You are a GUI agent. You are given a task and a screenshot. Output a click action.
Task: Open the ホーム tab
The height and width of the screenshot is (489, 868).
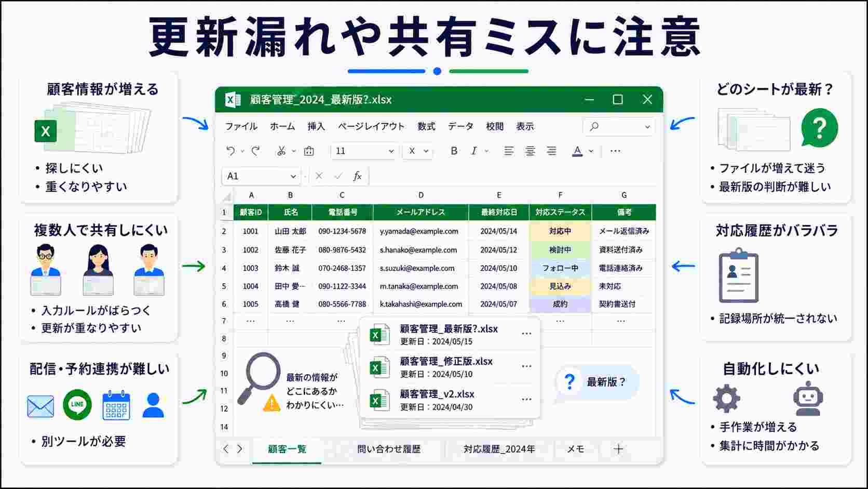282,126
